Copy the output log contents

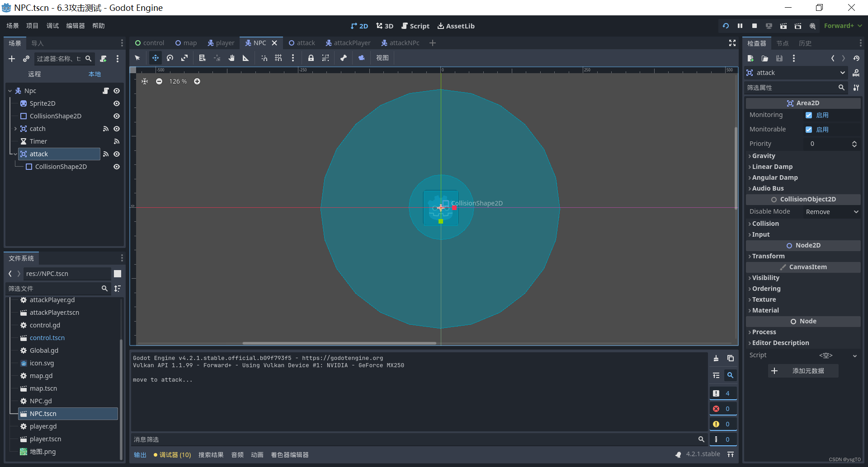tap(731, 358)
